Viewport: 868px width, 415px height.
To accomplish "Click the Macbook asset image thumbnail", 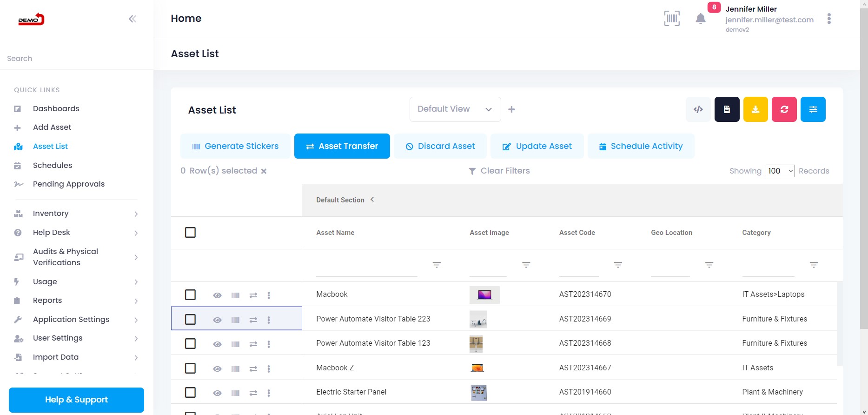I will (x=484, y=295).
